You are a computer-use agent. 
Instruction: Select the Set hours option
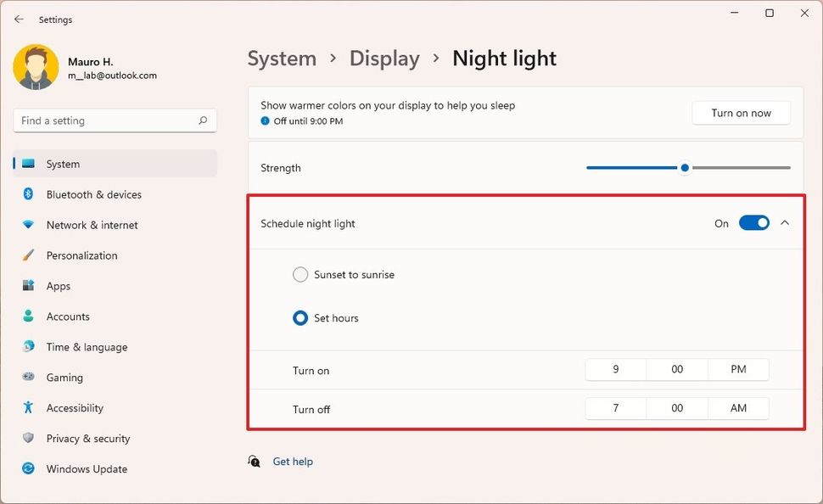point(300,317)
